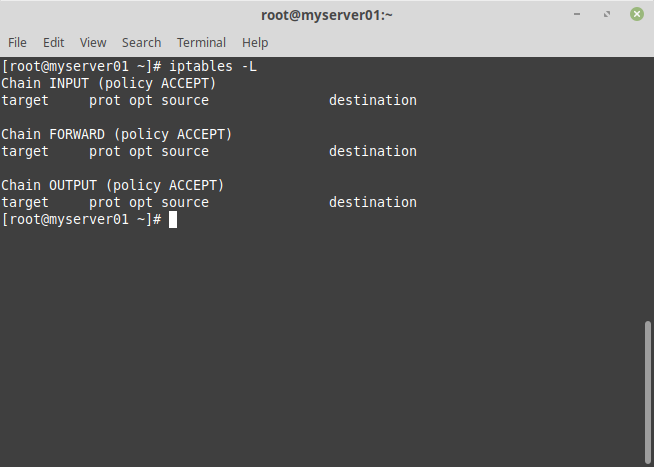The width and height of the screenshot is (654, 467).
Task: Click 'source' header under the OUTPUT chain
Action: [185, 202]
